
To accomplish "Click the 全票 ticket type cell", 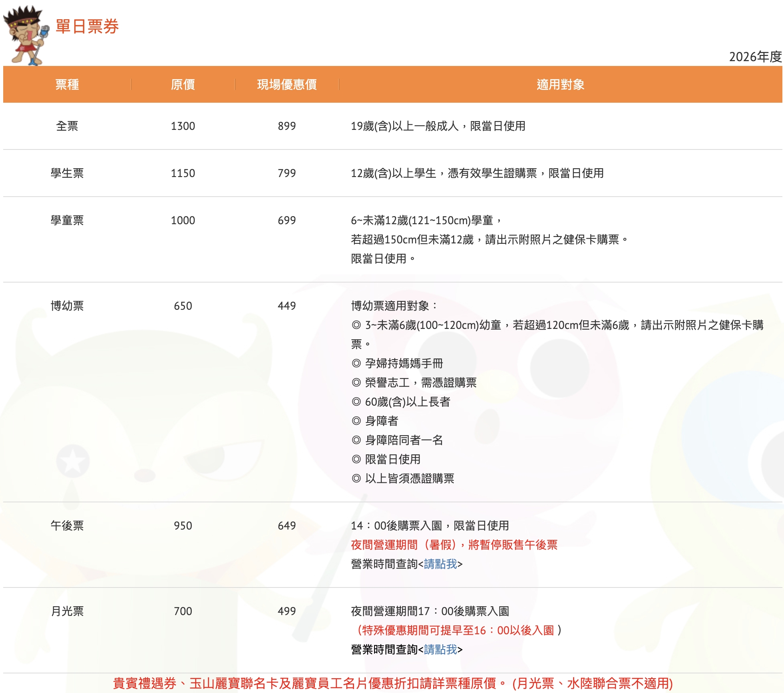I will coord(67,126).
